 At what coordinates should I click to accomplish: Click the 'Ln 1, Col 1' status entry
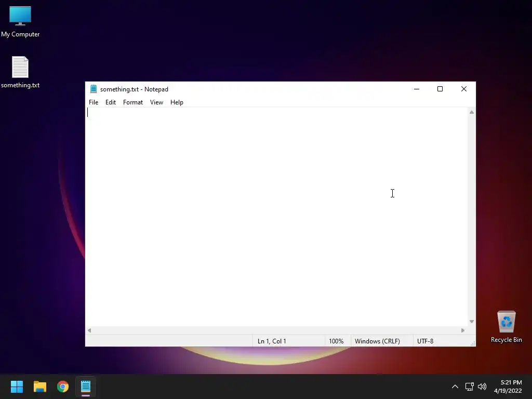click(x=272, y=341)
